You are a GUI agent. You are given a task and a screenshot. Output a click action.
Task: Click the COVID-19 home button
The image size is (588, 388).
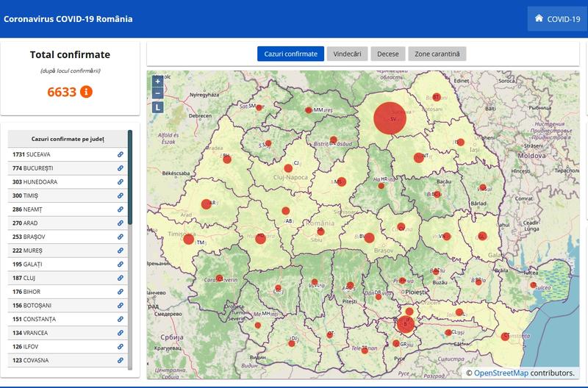coord(556,19)
